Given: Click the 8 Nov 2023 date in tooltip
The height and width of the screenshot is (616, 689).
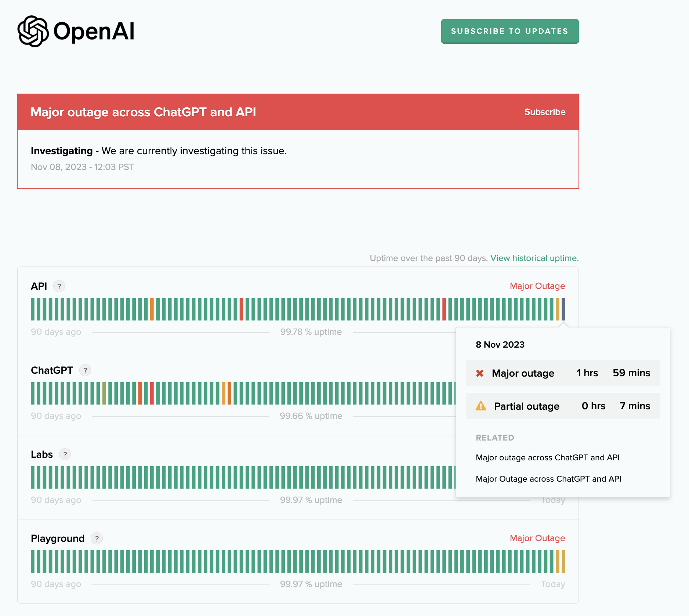Looking at the screenshot, I should [x=500, y=344].
